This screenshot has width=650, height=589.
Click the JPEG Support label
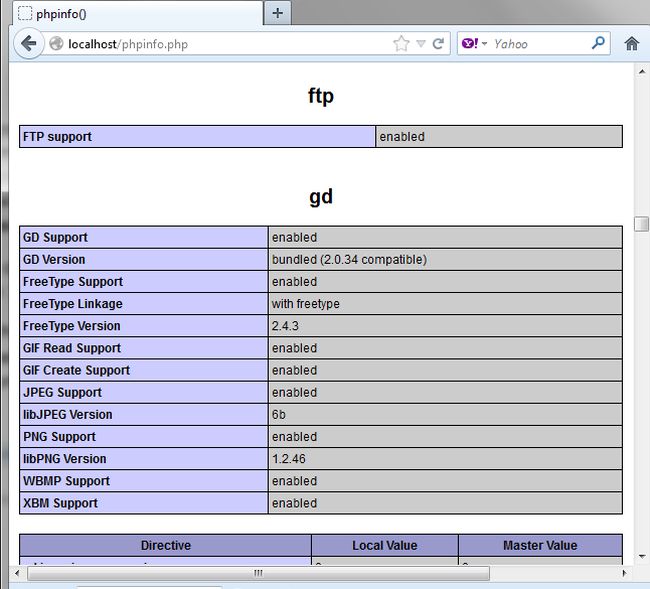(62, 393)
